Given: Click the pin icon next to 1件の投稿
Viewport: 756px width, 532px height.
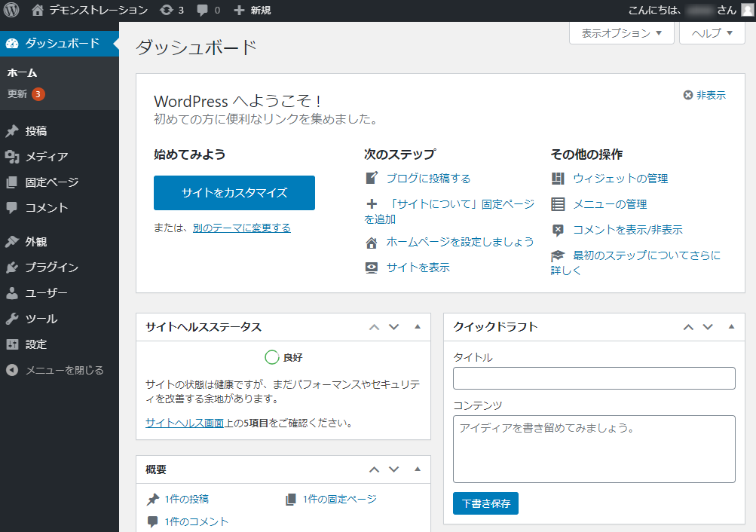Looking at the screenshot, I should point(153,500).
